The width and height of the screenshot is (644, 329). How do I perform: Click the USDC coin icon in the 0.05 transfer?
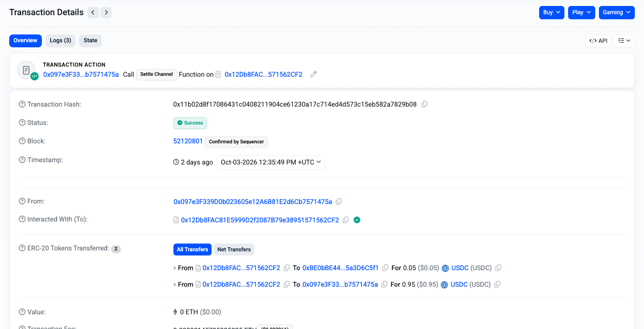click(x=445, y=268)
